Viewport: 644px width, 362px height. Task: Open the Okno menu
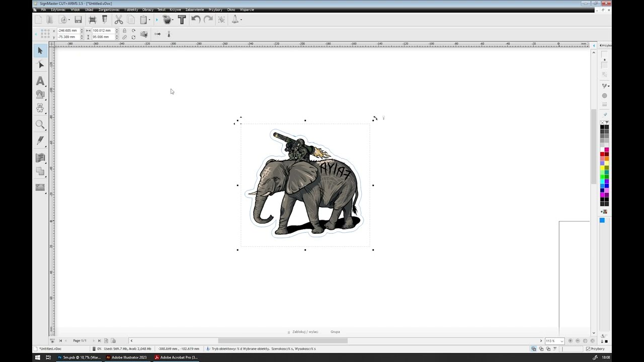click(231, 10)
